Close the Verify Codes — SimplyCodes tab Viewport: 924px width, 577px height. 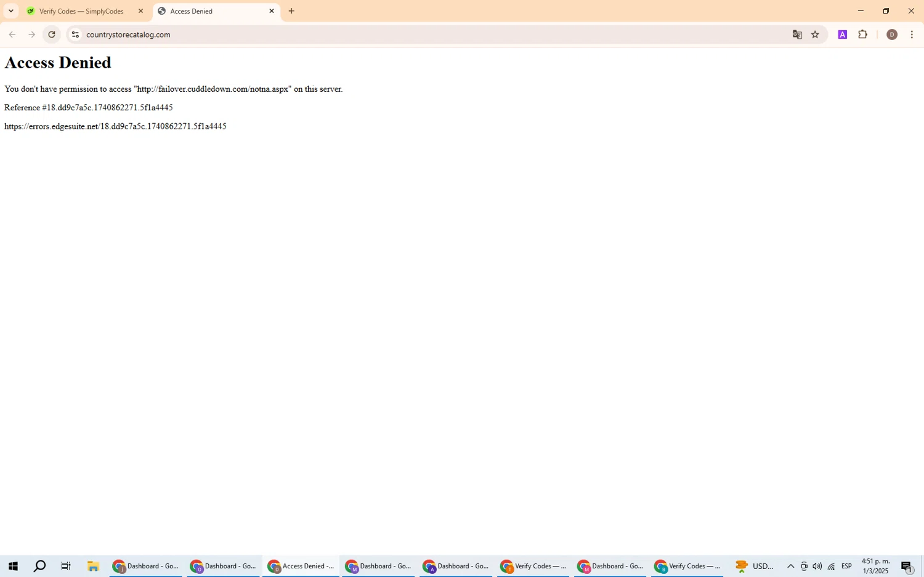coord(140,11)
